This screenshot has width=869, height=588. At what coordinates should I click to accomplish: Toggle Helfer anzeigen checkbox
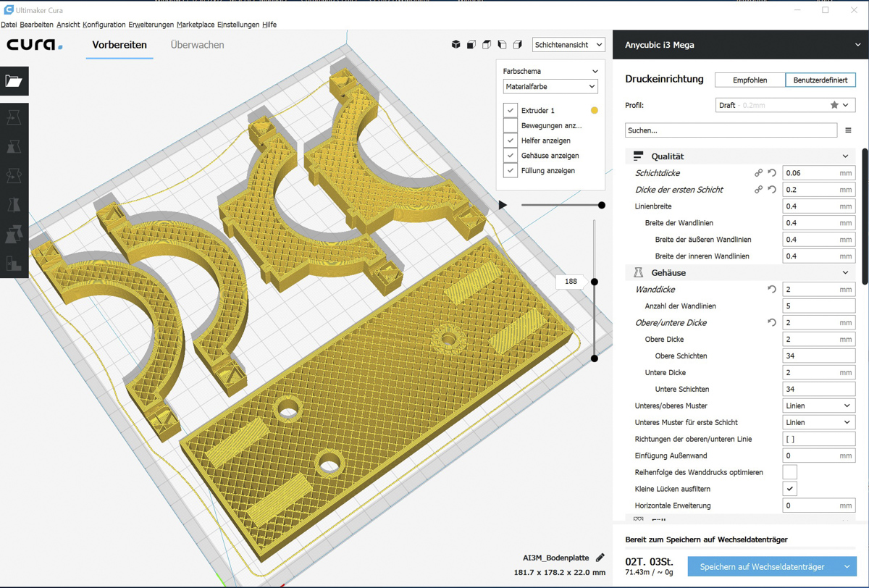510,140
